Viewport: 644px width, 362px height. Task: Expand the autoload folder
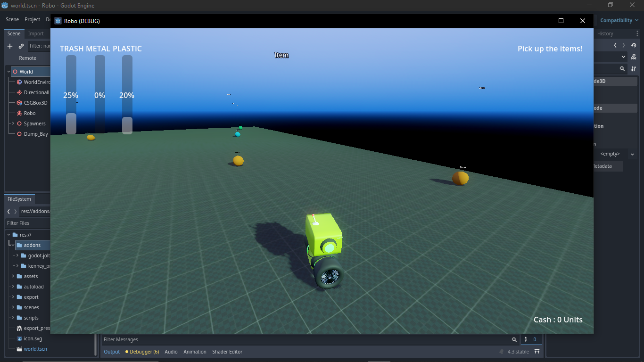pos(13,287)
